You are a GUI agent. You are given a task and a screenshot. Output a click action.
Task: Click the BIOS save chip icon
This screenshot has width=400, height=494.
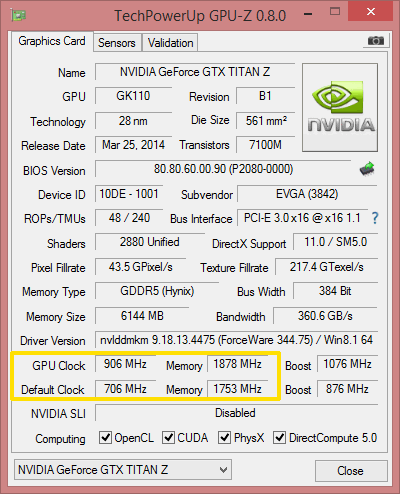click(367, 169)
